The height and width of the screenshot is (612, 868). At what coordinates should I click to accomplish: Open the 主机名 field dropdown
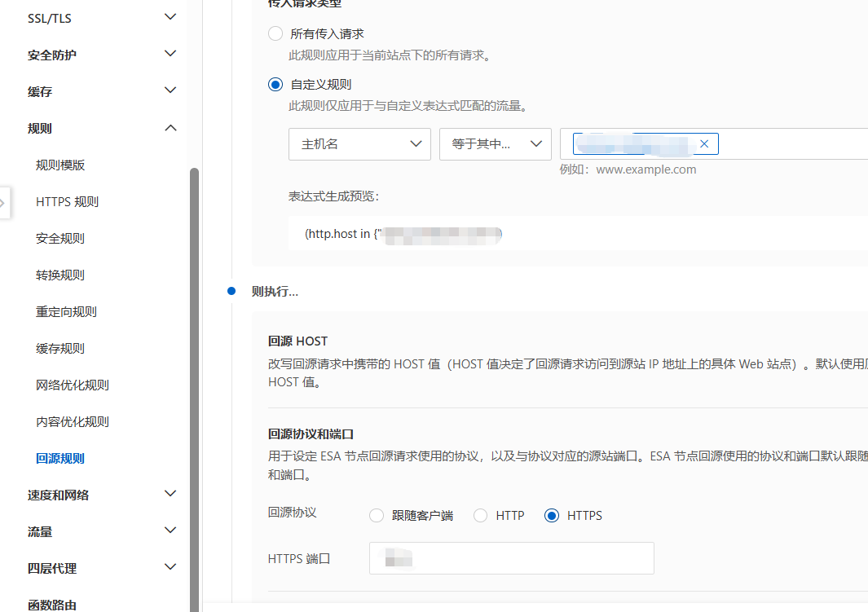pos(359,144)
